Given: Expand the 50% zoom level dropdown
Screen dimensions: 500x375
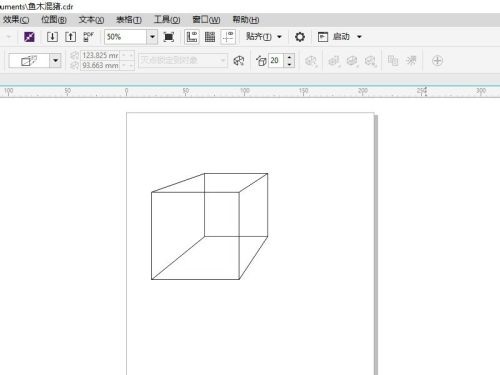Looking at the screenshot, I should 152,37.
